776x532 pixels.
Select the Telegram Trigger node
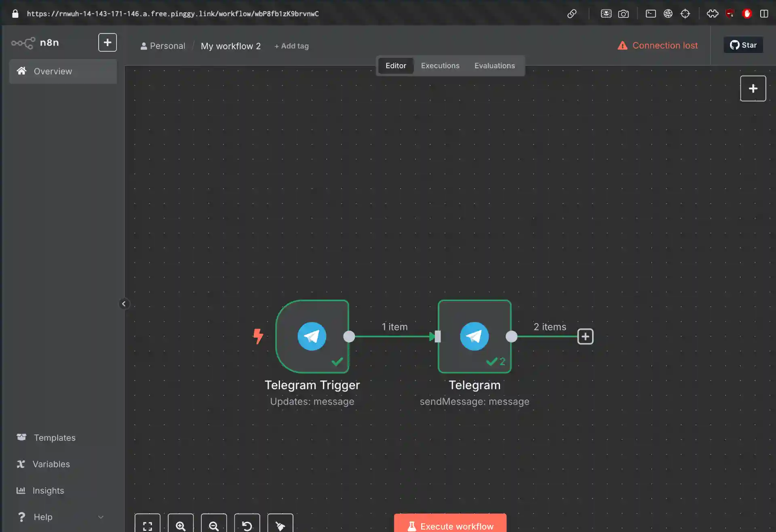click(x=312, y=336)
